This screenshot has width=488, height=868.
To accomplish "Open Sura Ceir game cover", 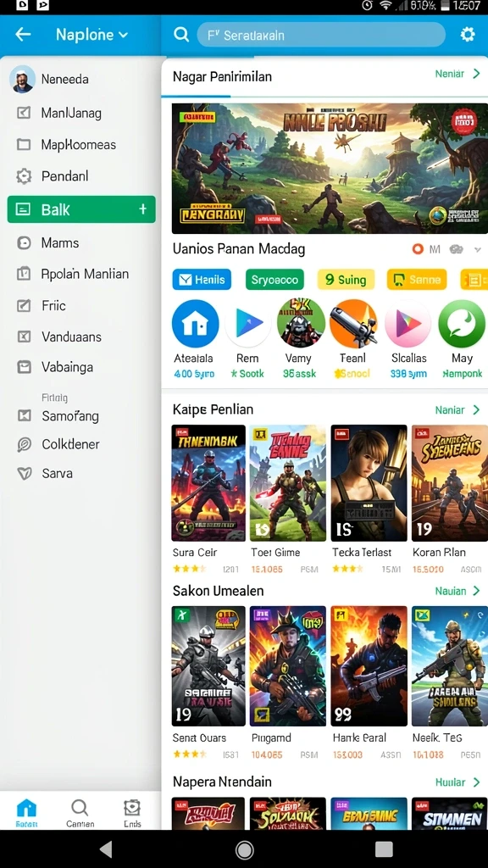I will (x=208, y=482).
